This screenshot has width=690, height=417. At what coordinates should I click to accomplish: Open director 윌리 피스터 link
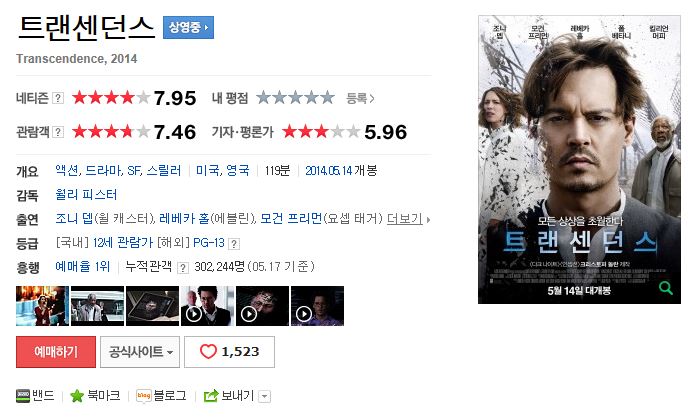pyautogui.click(x=86, y=194)
